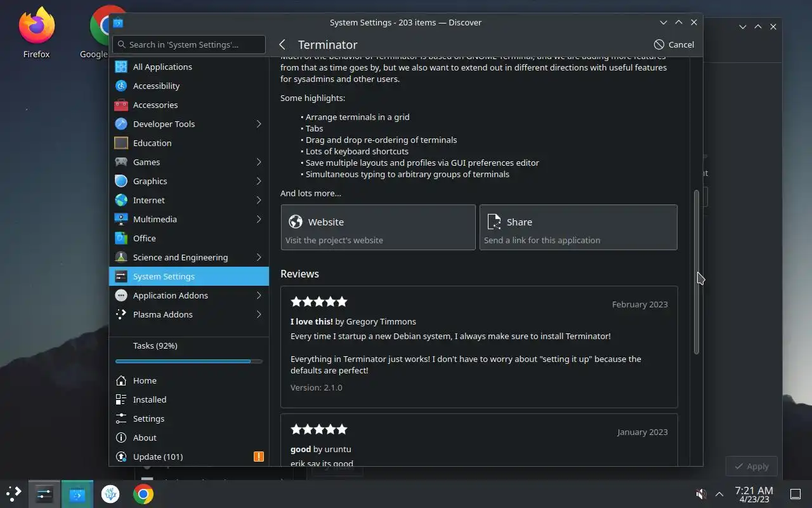Click the Office category icon
The height and width of the screenshot is (508, 812).
coord(121,238)
